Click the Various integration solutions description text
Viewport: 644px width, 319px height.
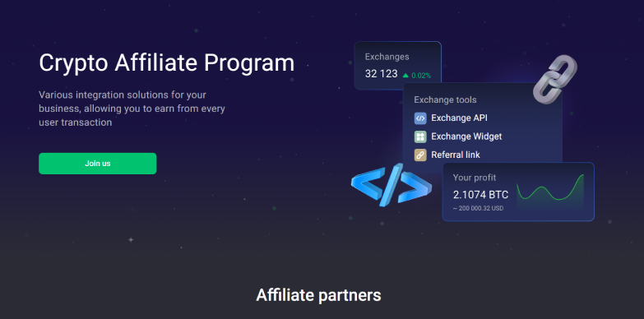point(132,109)
